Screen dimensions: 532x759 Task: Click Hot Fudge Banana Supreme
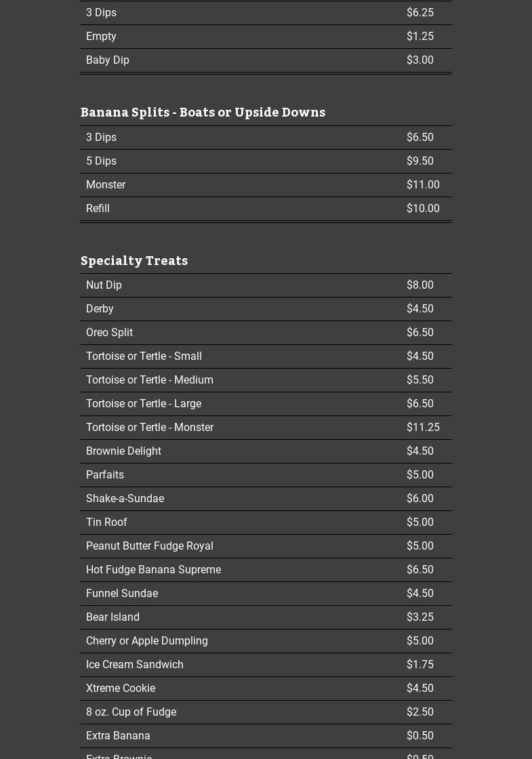[153, 570]
